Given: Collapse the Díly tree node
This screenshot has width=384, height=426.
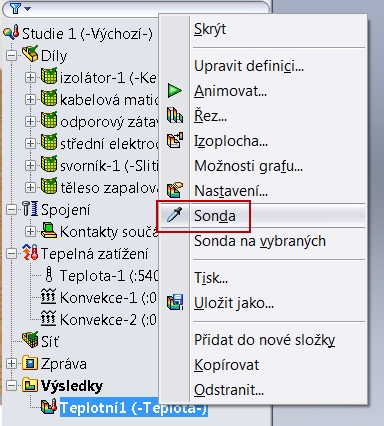Looking at the screenshot, I should pos(12,55).
